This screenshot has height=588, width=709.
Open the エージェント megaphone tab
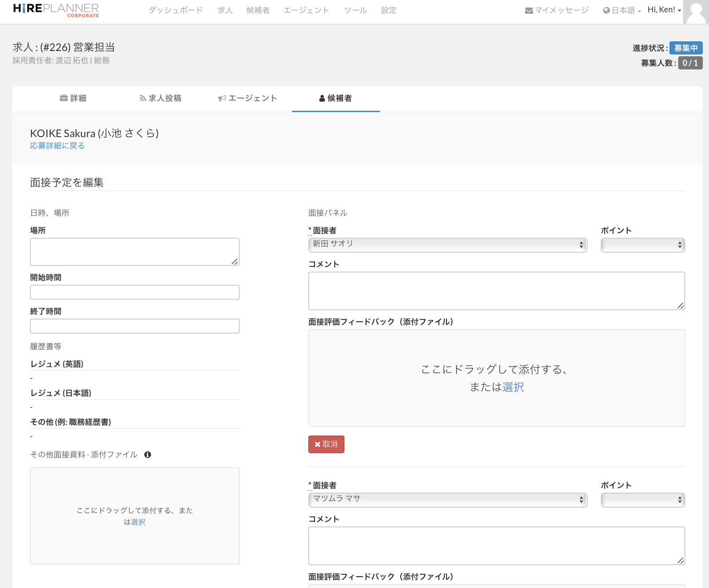[248, 98]
